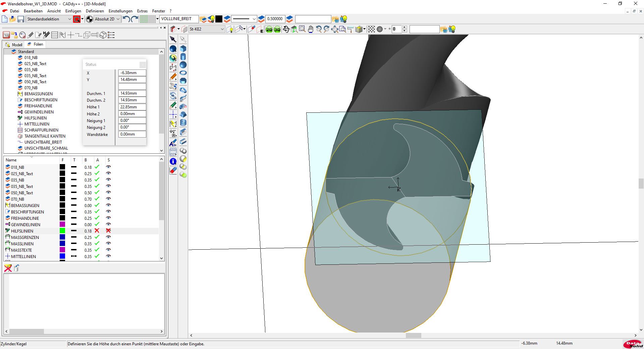Screen dimensions: 644x349
Task: Select the torus solid tool
Action: point(183,73)
